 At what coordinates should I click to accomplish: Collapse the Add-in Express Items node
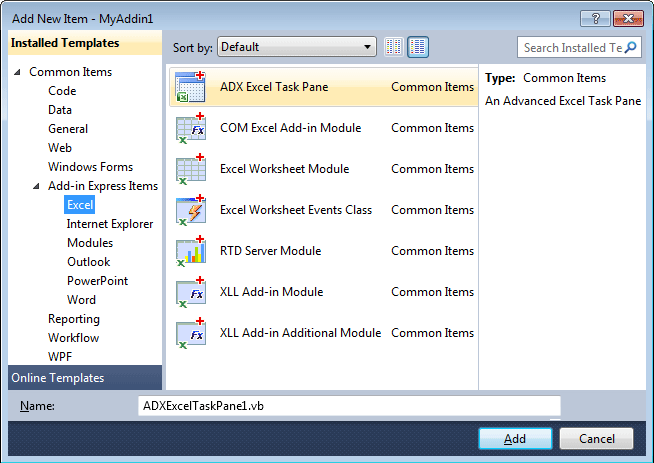coord(36,186)
